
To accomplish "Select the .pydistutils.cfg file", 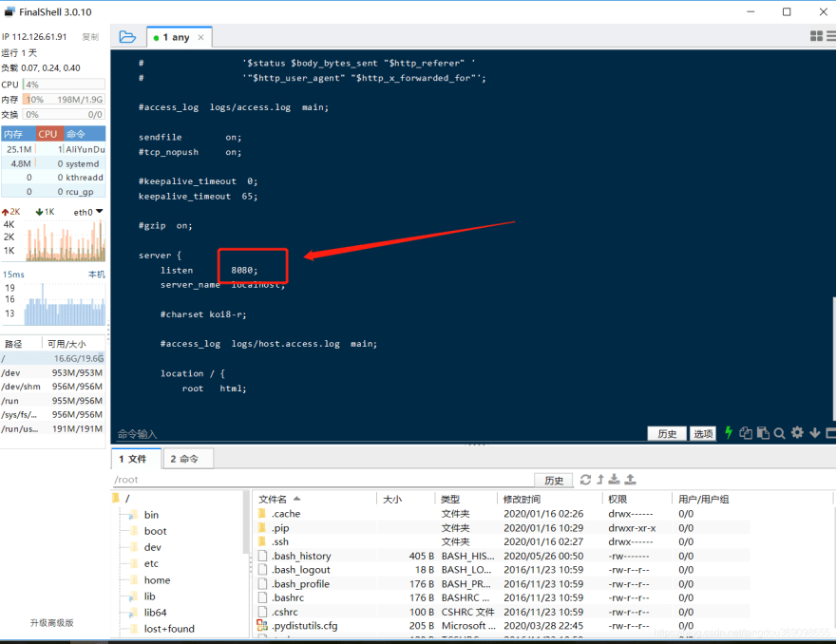I will pyautogui.click(x=502, y=625).
